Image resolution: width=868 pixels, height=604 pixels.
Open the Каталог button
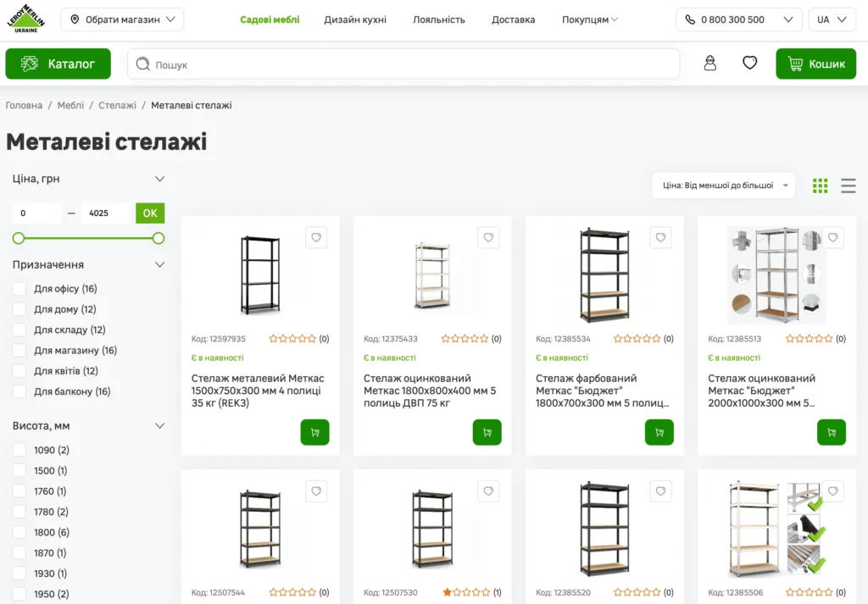tap(58, 64)
